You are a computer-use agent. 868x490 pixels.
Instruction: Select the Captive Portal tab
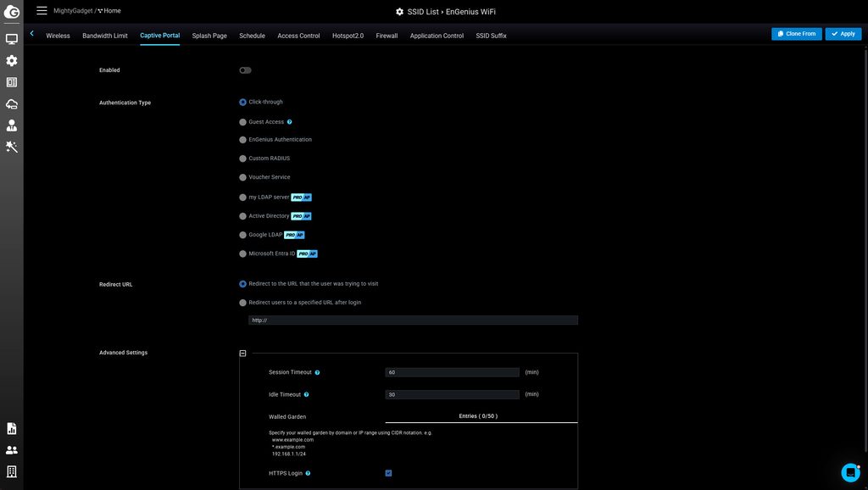click(x=160, y=36)
